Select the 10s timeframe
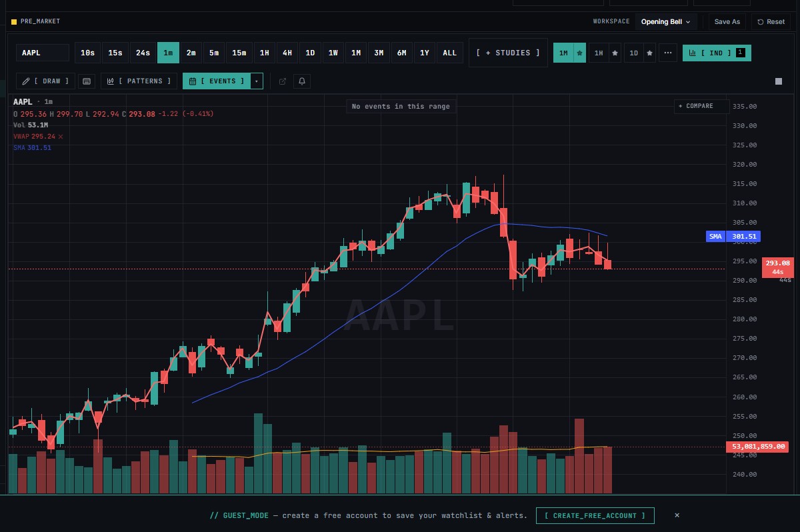This screenshot has height=532, width=800. pos(87,53)
